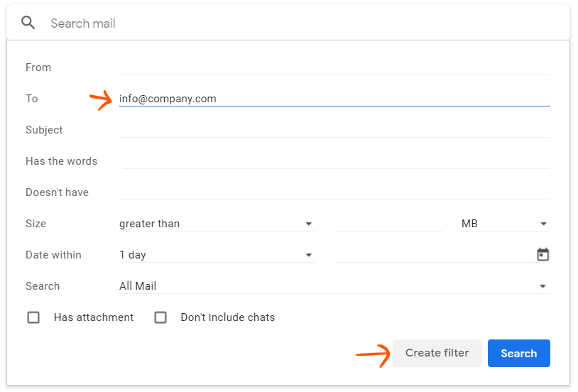
Task: Click the Create filter button
Action: (437, 353)
